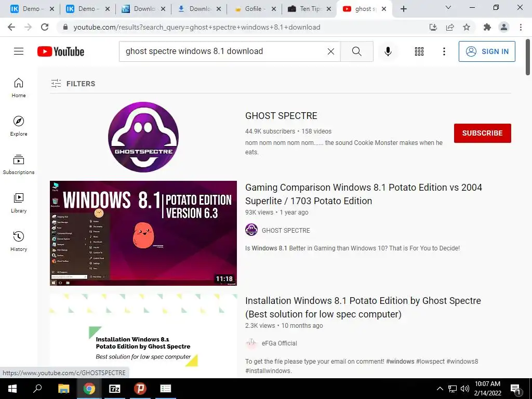Open the Installation Windows 8.1 Potato Edition title
This screenshot has width=532, height=399.
363,307
